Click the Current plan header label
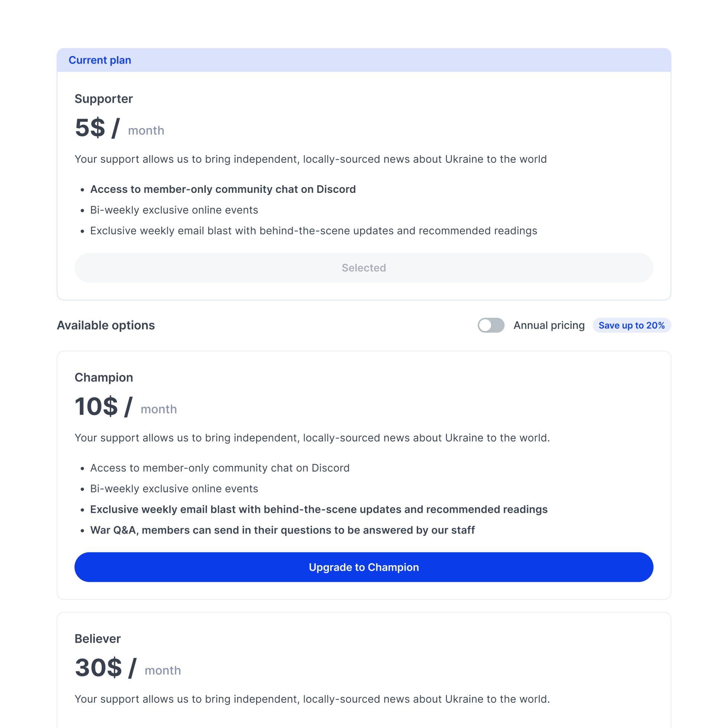 [100, 60]
